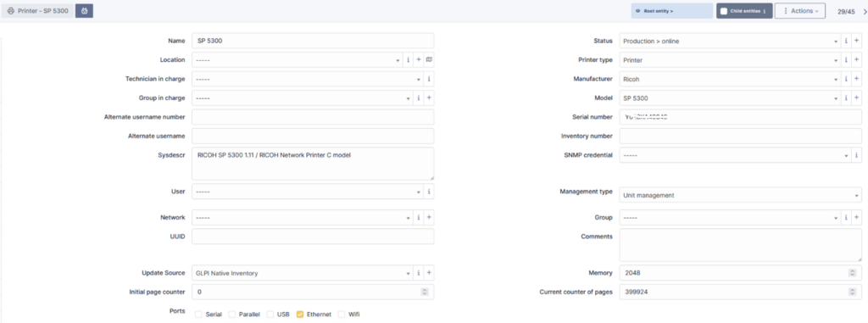Uncheck the Ethernet port checkbox

pos(300,315)
